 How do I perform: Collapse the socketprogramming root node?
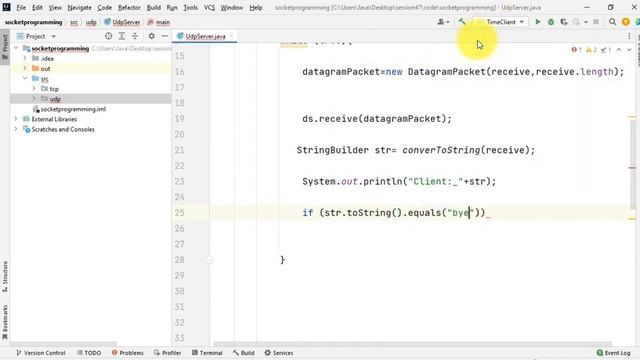(16, 49)
